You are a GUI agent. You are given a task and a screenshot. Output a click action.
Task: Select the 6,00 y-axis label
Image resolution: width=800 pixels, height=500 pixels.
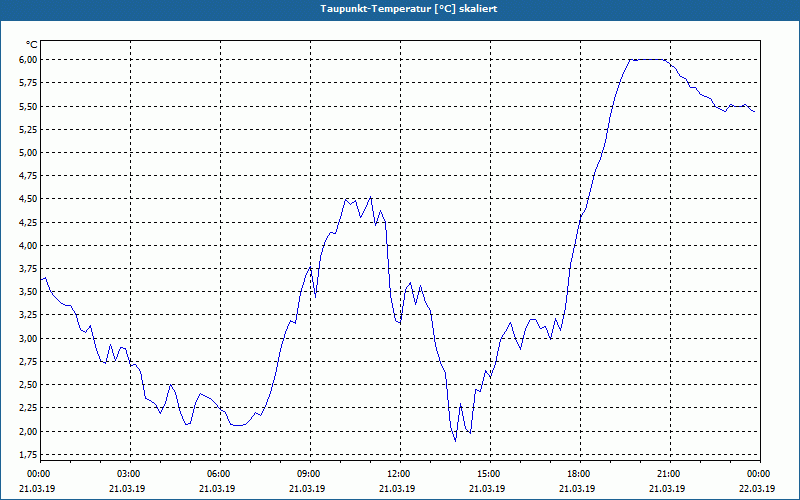(x=28, y=60)
